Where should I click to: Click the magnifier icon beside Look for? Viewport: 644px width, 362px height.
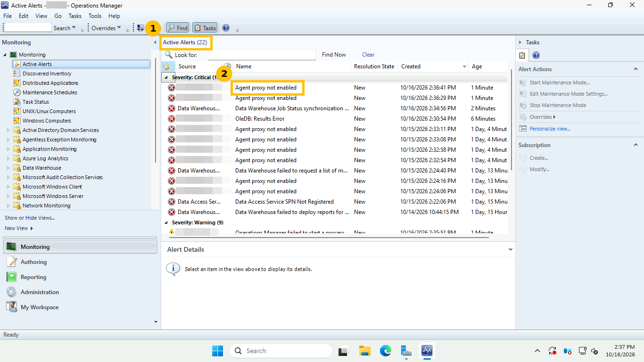coord(168,55)
